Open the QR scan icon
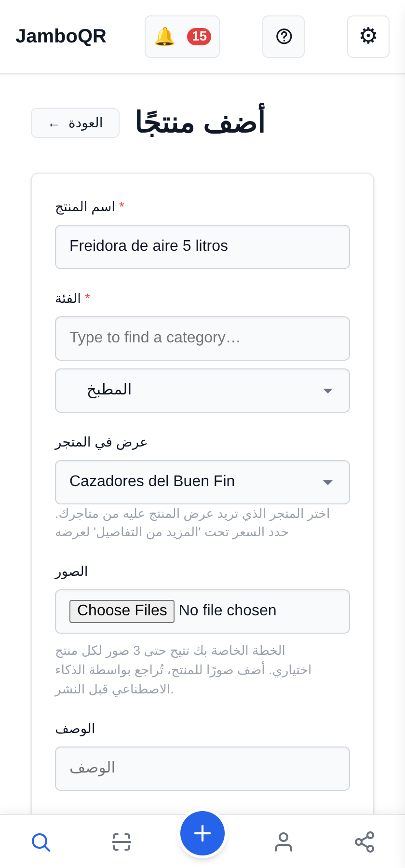Image resolution: width=405 pixels, height=868 pixels. (x=121, y=842)
